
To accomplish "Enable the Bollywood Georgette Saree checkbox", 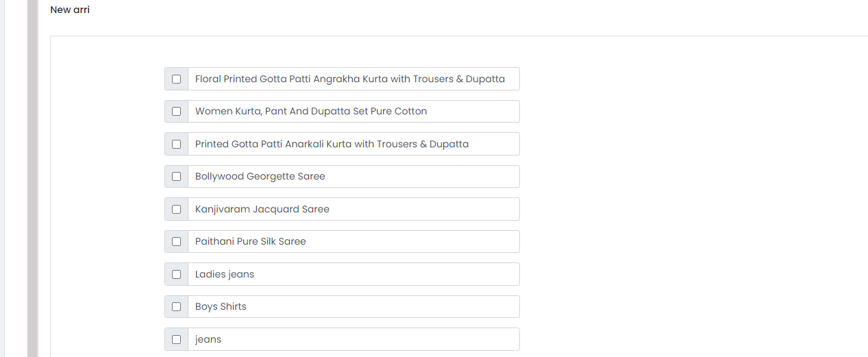I will click(x=176, y=176).
